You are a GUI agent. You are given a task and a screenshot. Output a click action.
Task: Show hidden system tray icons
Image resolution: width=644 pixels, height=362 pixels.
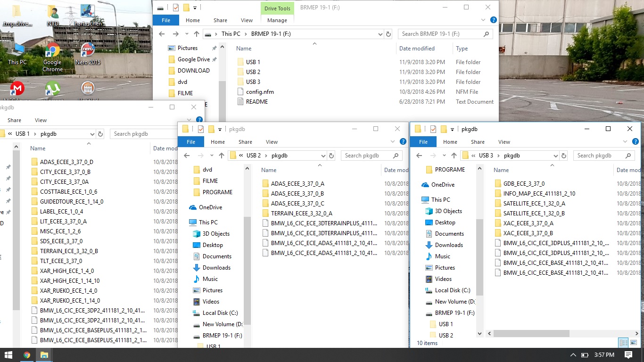[573, 355]
